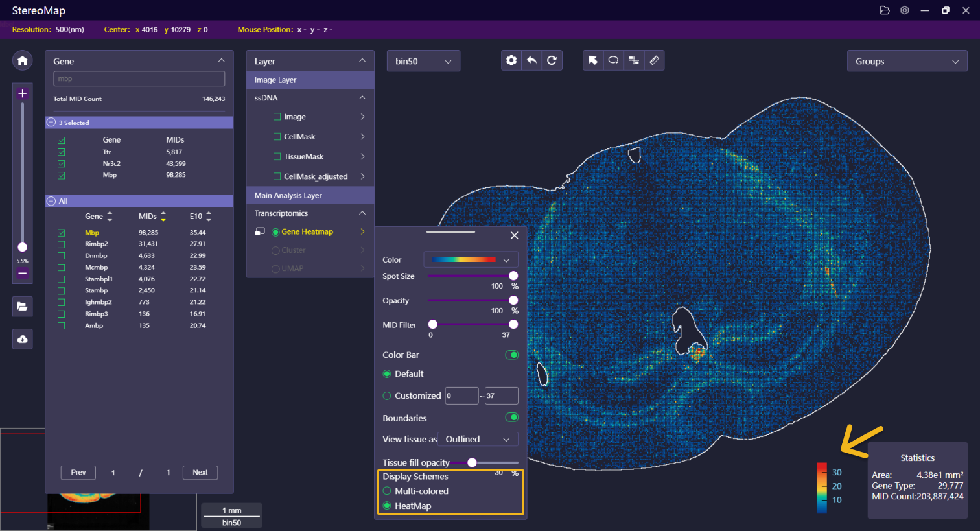Choose the Multi-colored display scheme
The width and height of the screenshot is (980, 531).
coord(387,491)
